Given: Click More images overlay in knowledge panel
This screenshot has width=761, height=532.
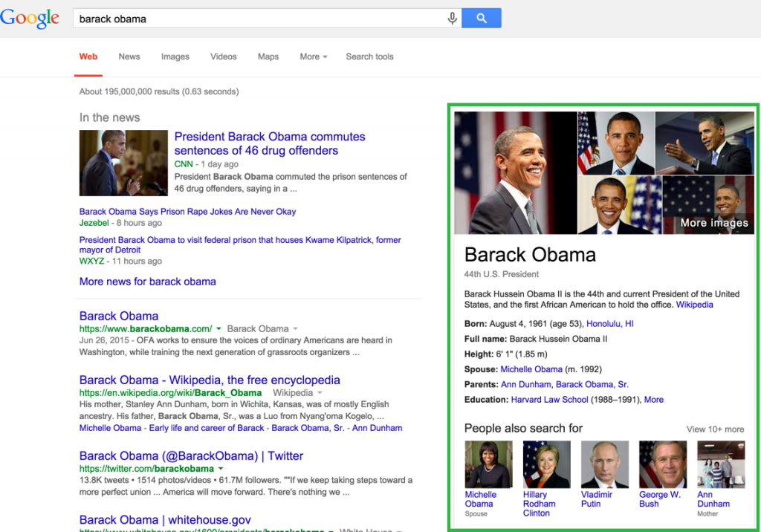Looking at the screenshot, I should coord(714,223).
